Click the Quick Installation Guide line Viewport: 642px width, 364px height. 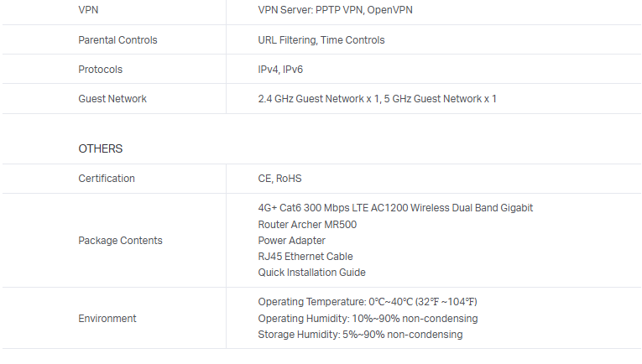[311, 272]
